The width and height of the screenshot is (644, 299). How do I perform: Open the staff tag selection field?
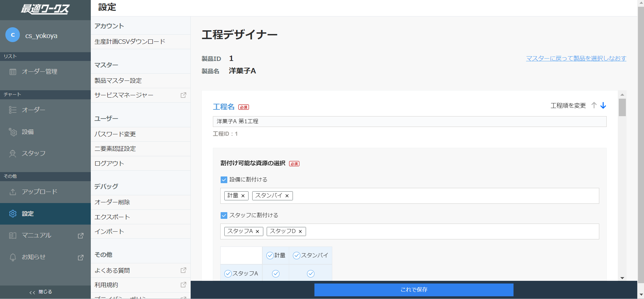410,231
